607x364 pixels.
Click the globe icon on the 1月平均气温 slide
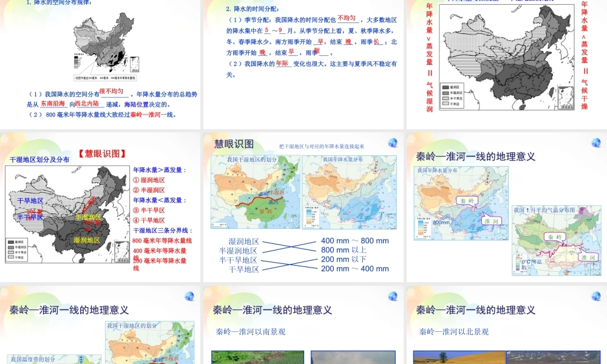596,143
